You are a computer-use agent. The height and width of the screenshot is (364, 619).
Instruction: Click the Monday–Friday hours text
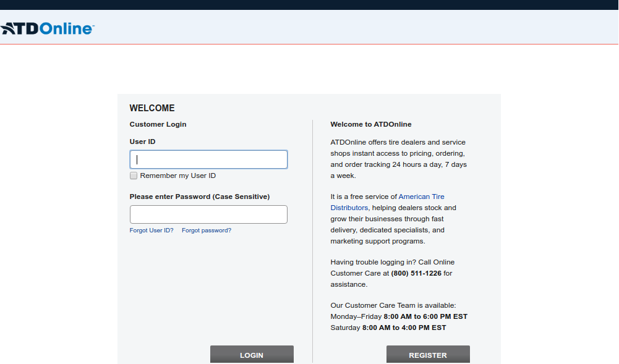click(x=399, y=316)
